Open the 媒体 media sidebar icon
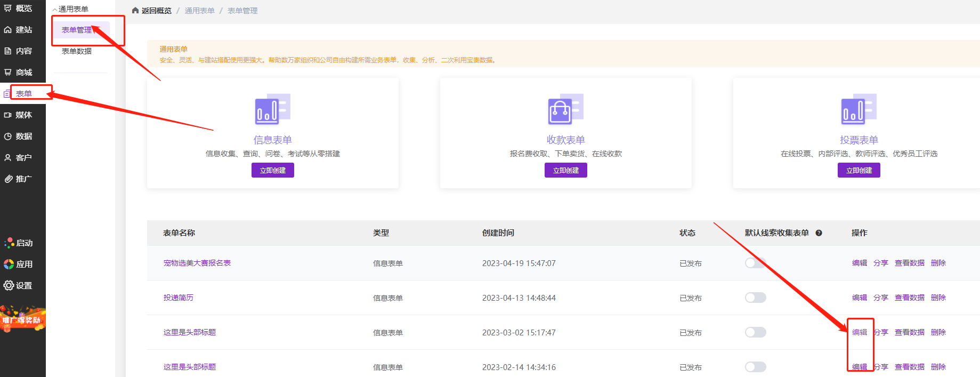The image size is (980, 377). point(8,115)
